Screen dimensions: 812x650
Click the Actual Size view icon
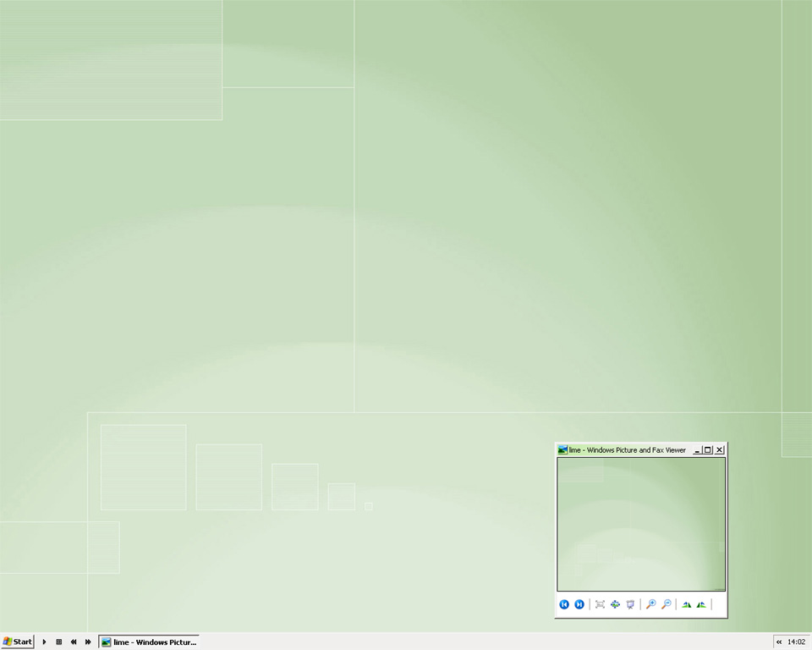point(615,604)
